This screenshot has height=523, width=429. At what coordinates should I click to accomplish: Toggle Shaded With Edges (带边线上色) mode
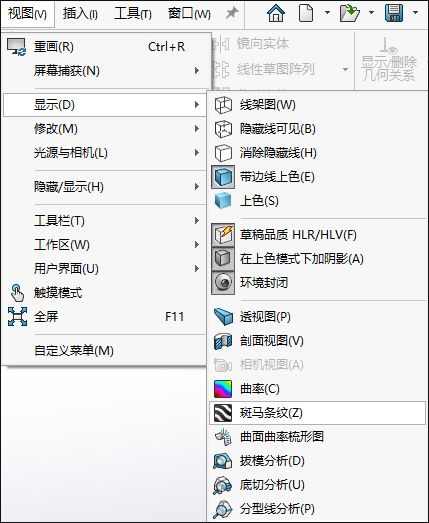223,177
